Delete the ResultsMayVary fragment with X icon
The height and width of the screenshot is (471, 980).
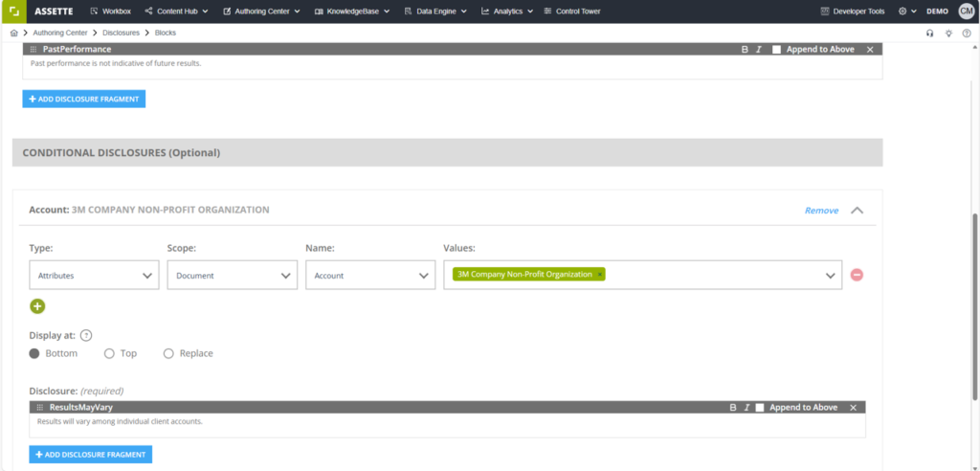(853, 408)
